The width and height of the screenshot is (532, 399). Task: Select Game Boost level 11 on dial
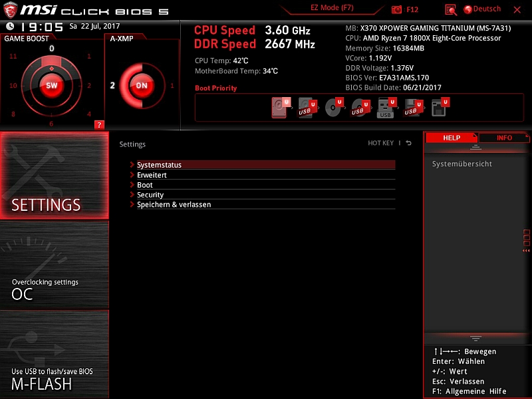13,57
